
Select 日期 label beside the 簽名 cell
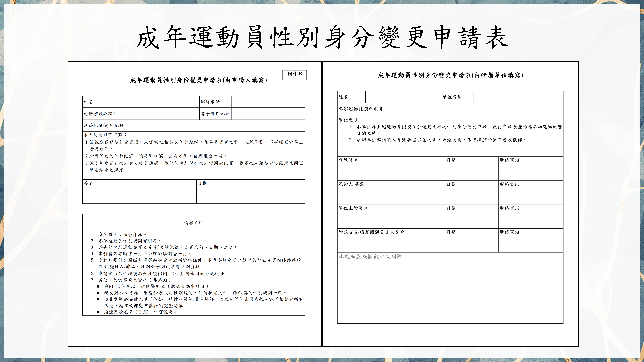coord(202,183)
